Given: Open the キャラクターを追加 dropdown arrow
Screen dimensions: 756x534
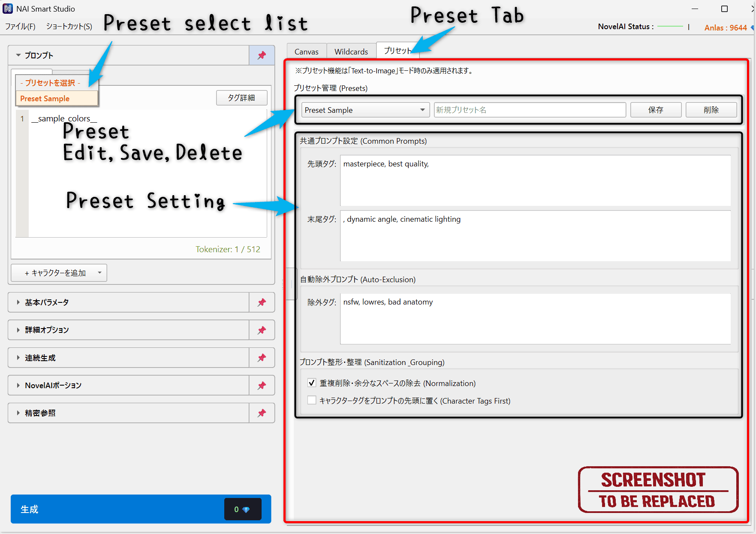Looking at the screenshot, I should (100, 273).
